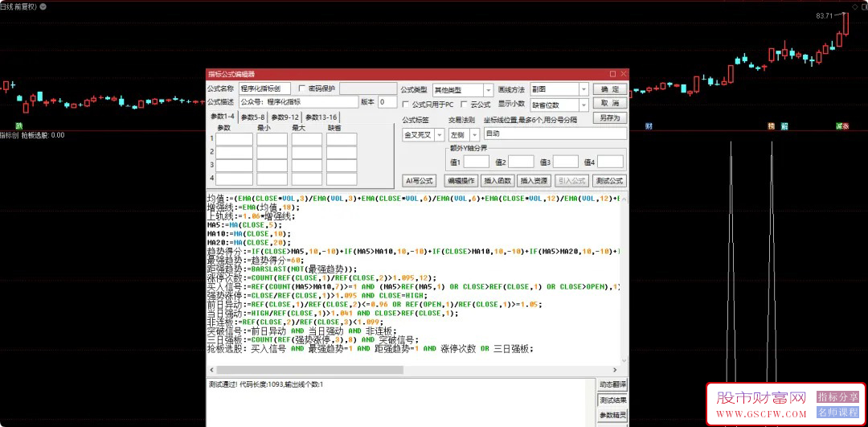868x427 pixels.
Task: Check the 公式只用于PC option
Action: [x=405, y=105]
